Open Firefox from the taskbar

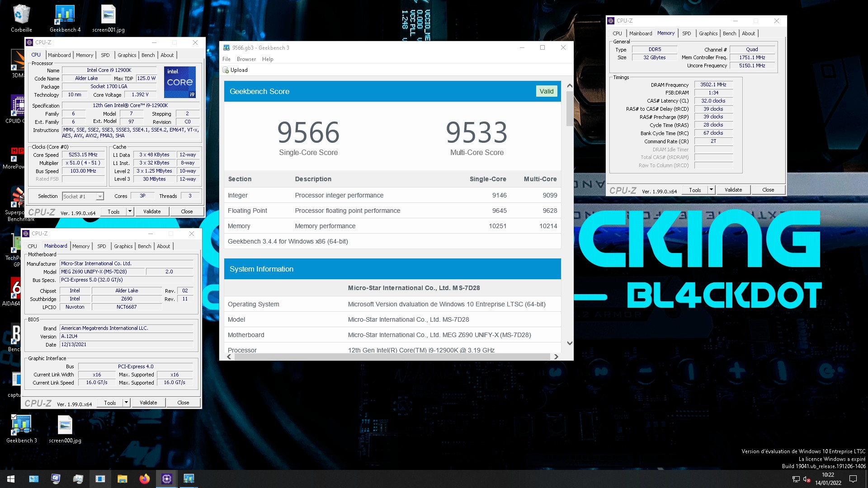144,479
